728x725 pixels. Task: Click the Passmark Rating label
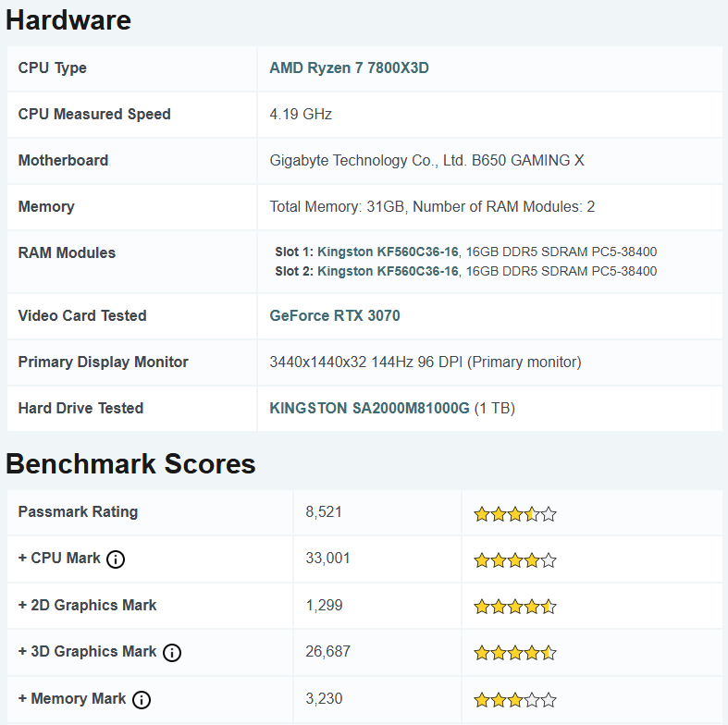tap(78, 511)
